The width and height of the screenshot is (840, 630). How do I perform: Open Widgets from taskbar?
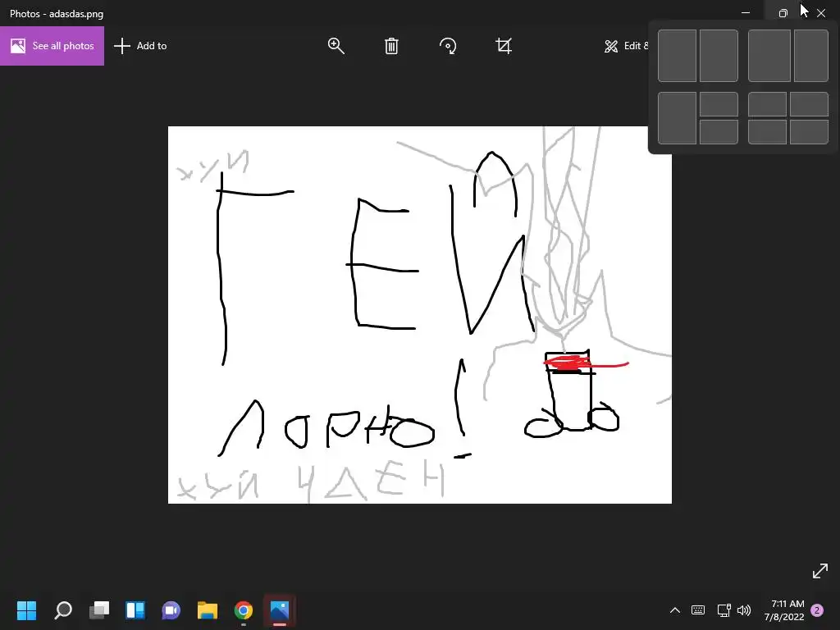(135, 610)
